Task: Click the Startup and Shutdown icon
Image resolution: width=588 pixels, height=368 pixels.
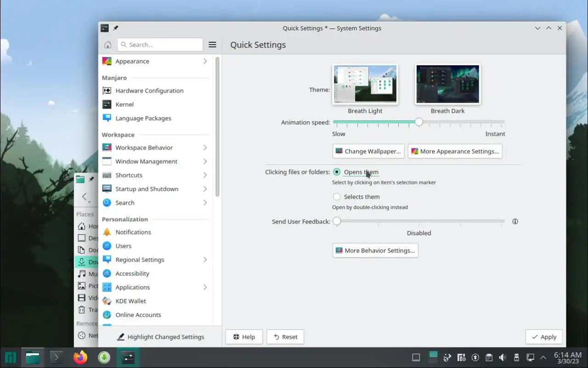Action: tap(107, 189)
